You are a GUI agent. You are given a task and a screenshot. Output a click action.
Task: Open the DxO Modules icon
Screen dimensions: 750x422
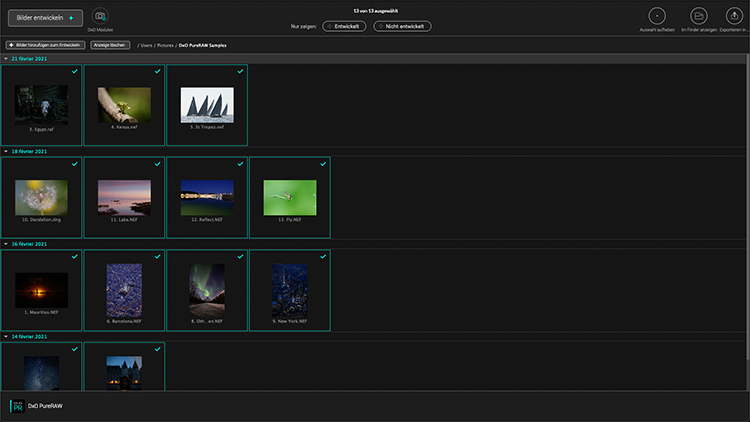100,16
